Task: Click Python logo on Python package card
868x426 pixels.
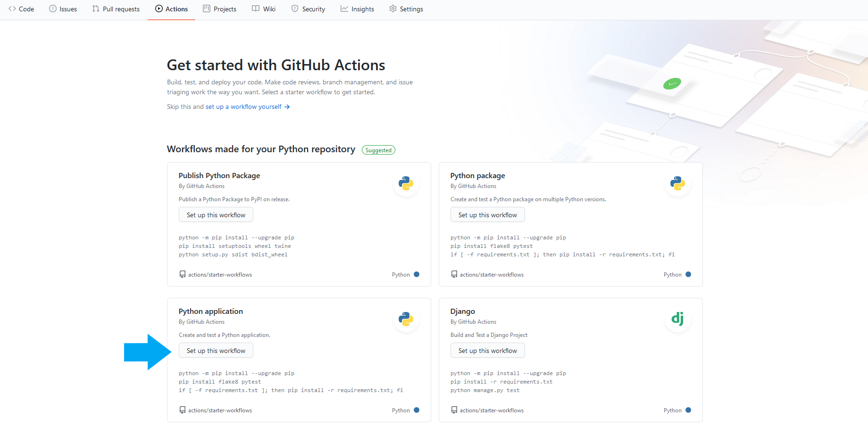Action: tap(677, 183)
